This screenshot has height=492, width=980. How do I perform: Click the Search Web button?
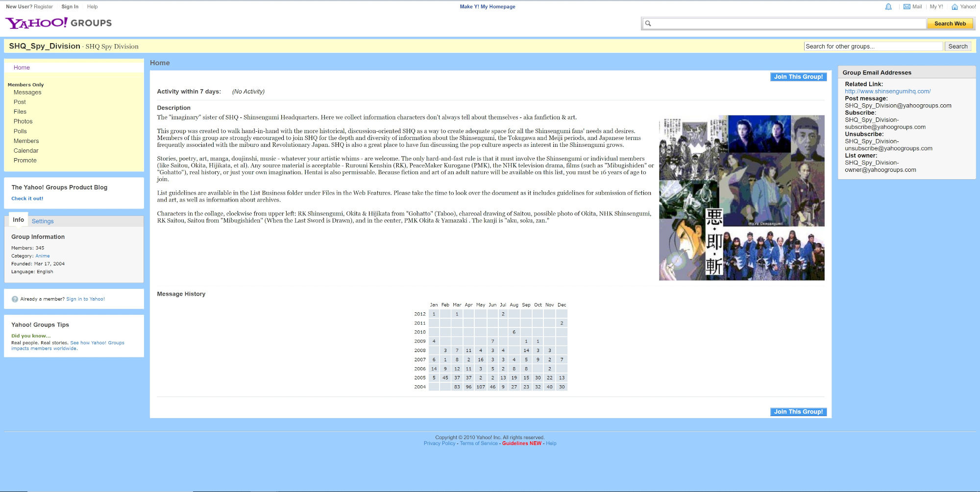coord(950,23)
